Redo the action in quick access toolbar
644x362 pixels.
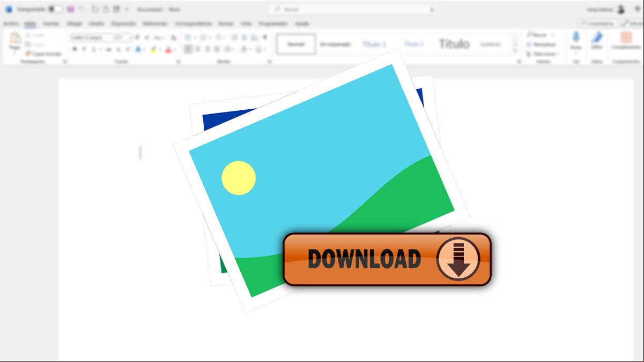click(95, 10)
